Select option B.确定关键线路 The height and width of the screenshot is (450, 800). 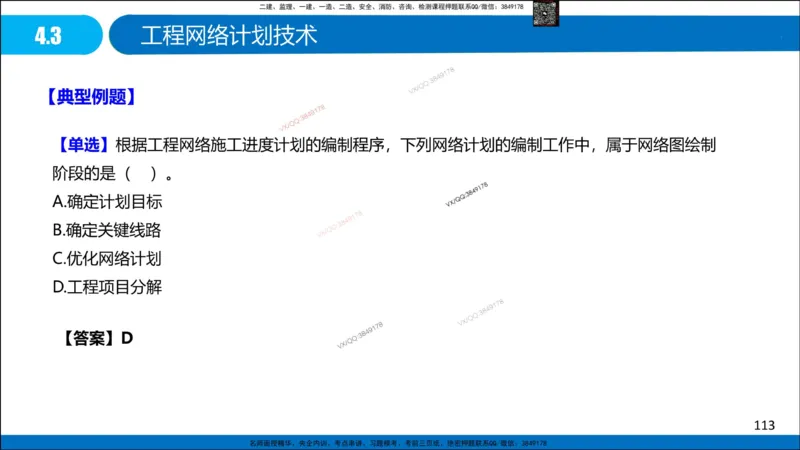pyautogui.click(x=107, y=231)
